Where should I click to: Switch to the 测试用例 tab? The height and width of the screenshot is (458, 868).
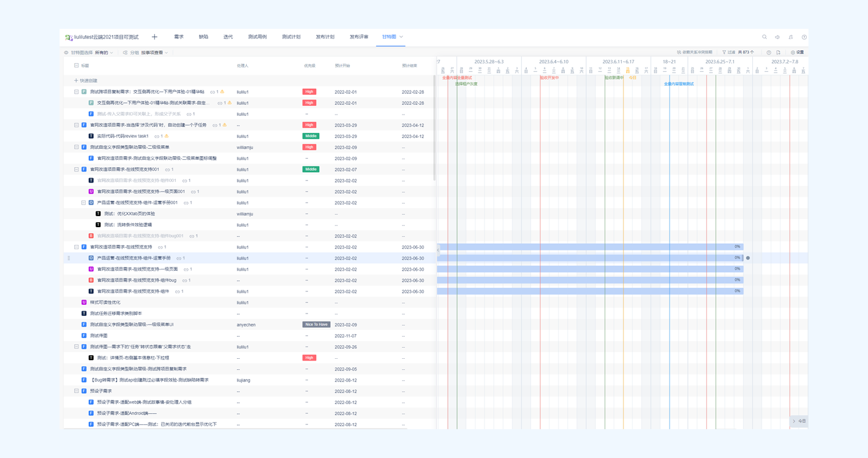tap(257, 37)
